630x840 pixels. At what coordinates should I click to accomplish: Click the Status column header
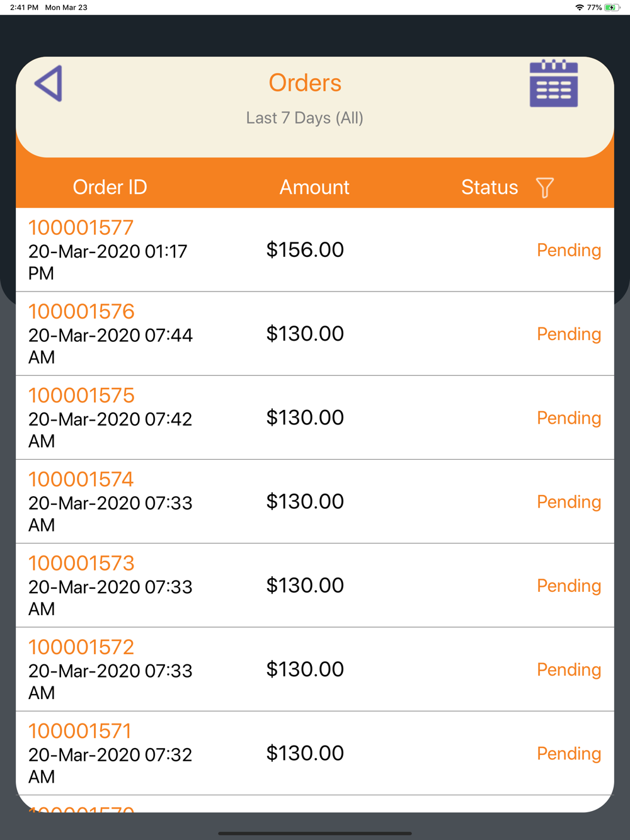490,188
